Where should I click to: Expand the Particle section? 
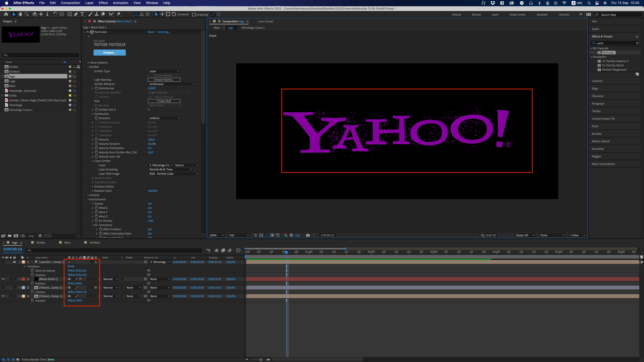(x=88, y=195)
